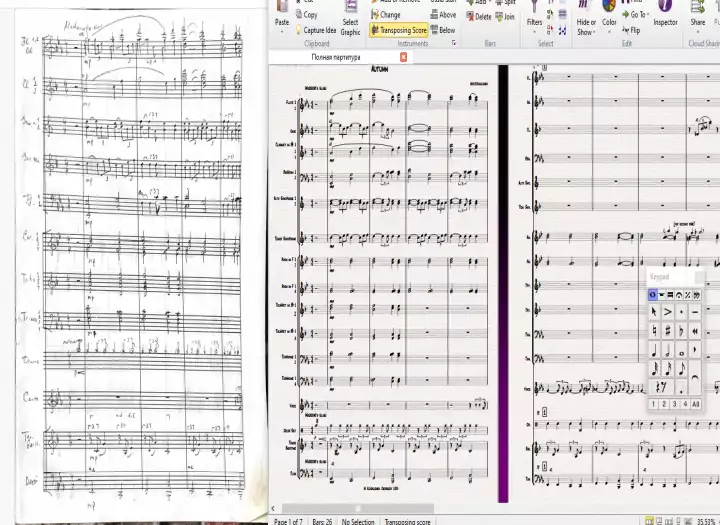Enable All voices on the Keypad
The height and width of the screenshot is (525, 720).
click(695, 404)
